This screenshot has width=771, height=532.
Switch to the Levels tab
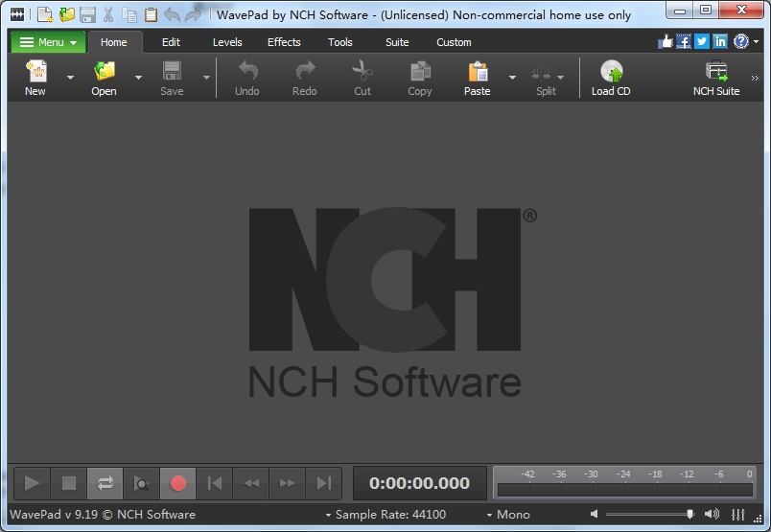point(227,42)
